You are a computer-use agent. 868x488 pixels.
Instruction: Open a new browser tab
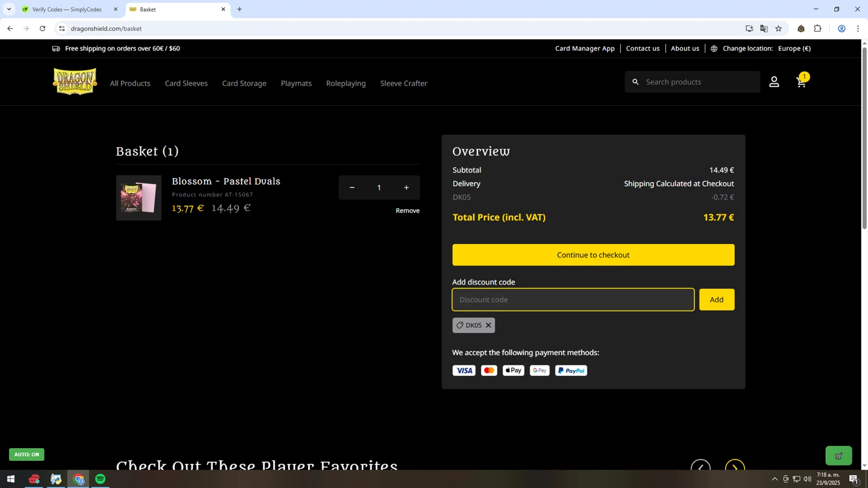pos(240,9)
